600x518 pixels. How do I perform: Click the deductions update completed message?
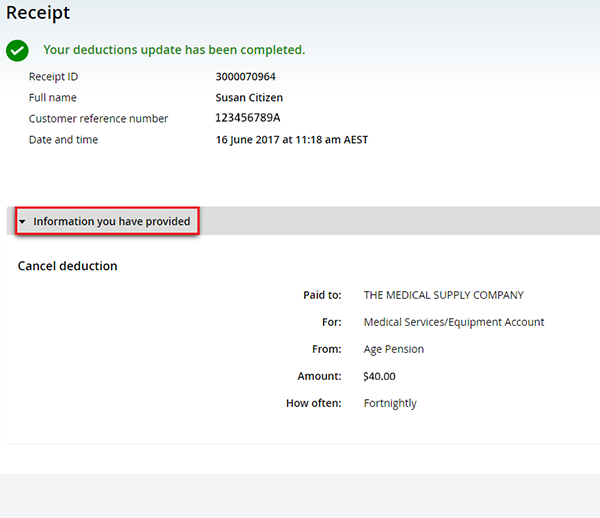click(x=174, y=50)
